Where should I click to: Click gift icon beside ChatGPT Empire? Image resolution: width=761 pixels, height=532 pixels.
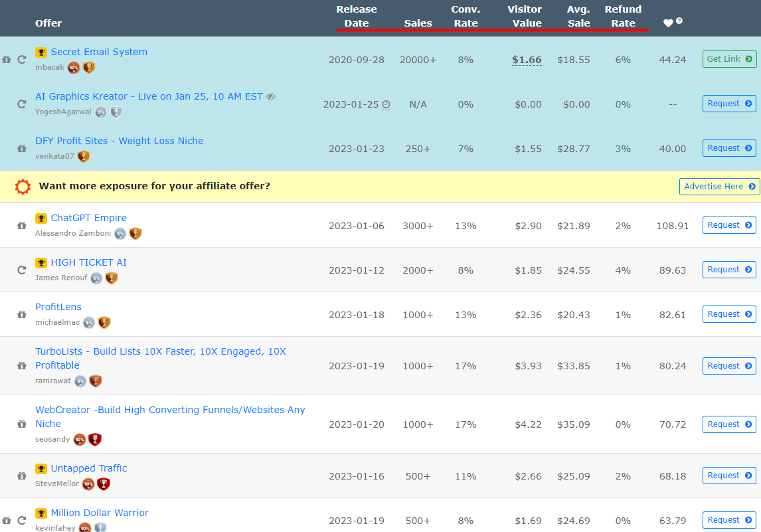pyautogui.click(x=21, y=226)
